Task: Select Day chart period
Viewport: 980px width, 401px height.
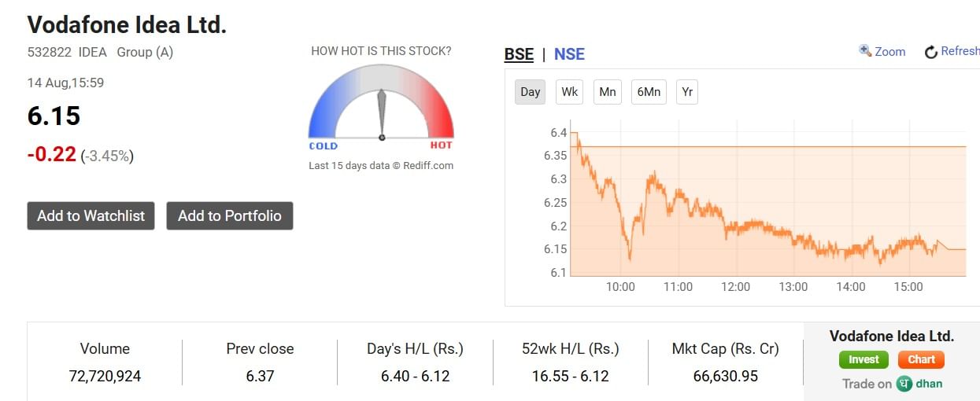Action: tap(531, 92)
